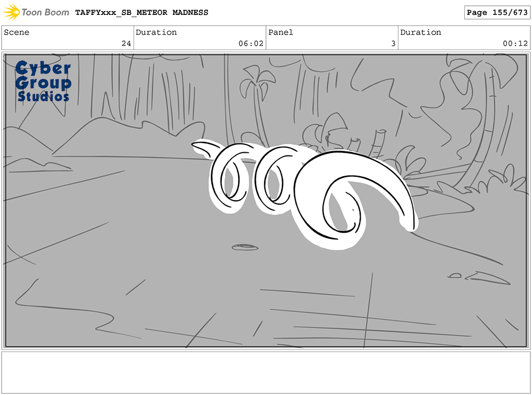Viewport: 532px width, 395px height.
Task: Click the white spiral swirl drawing
Action: [305, 194]
